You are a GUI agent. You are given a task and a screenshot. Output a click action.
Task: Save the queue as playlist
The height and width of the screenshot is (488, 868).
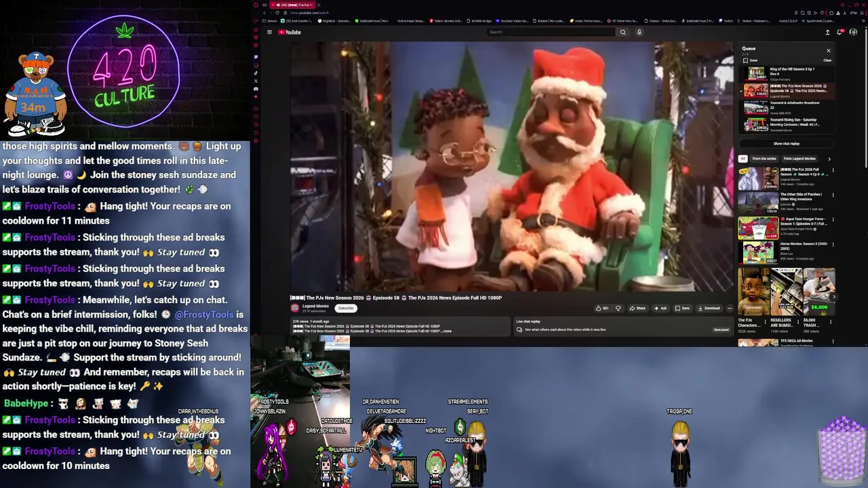(750, 60)
